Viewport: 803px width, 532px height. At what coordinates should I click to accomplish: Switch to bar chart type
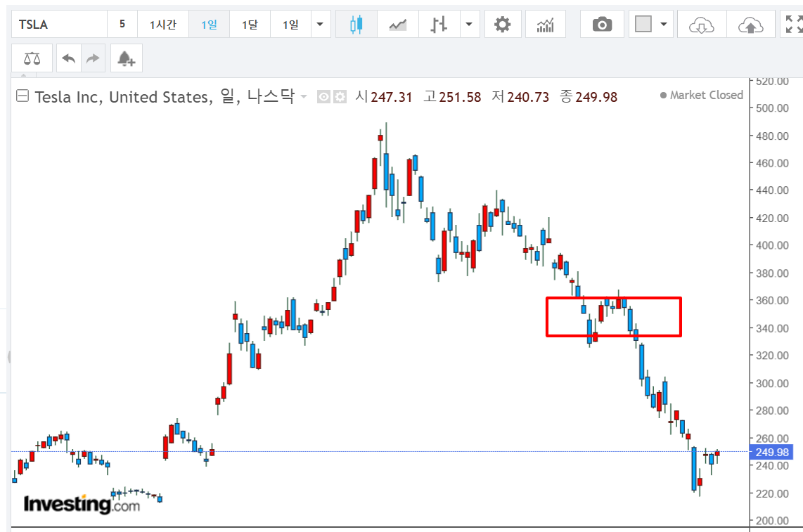pyautogui.click(x=439, y=24)
